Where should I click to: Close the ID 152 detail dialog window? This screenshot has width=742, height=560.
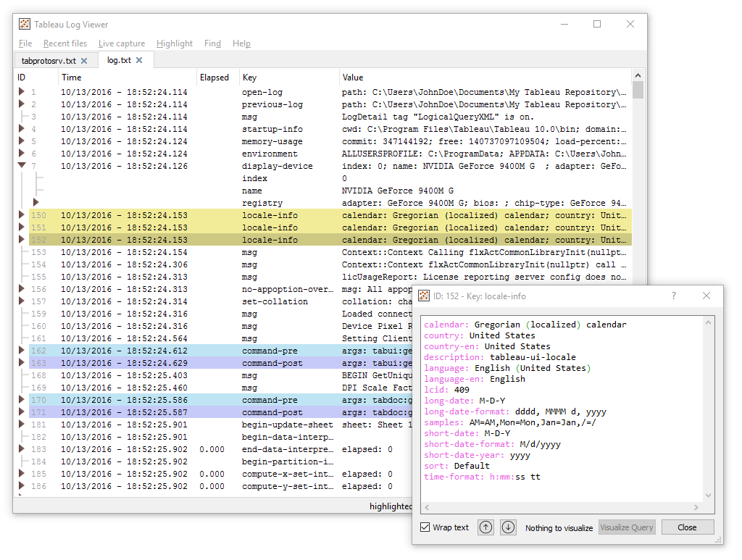[x=706, y=296]
